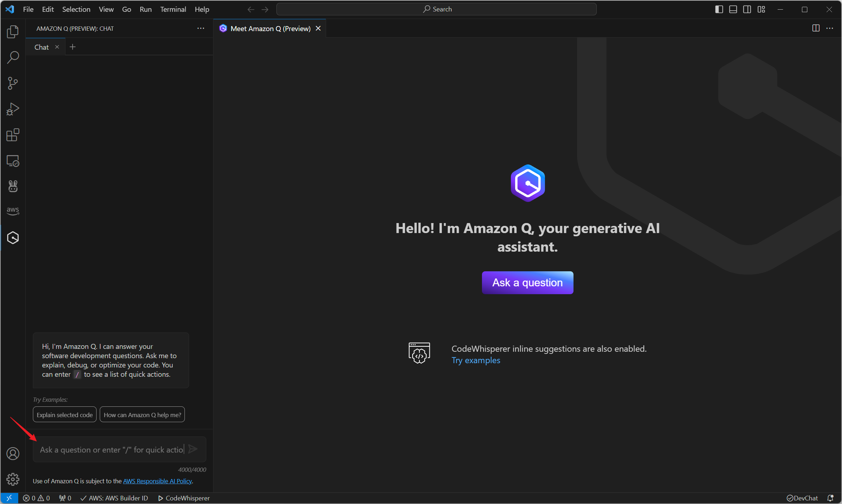
Task: Split the editor right
Action: point(816,28)
